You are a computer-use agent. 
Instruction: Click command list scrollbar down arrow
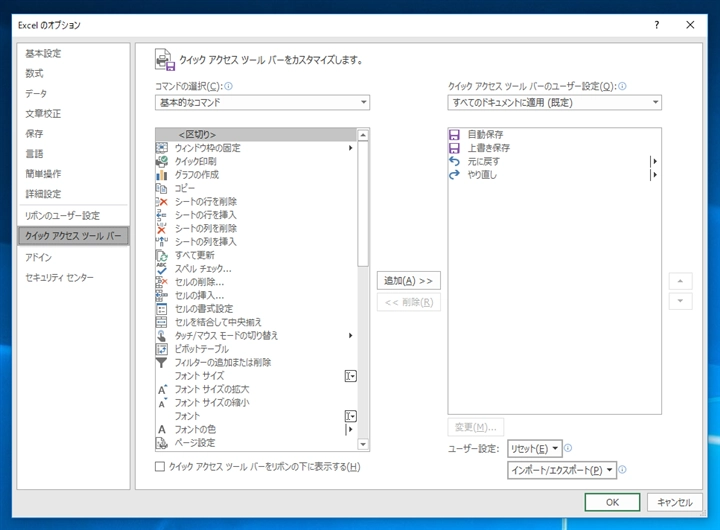click(363, 444)
